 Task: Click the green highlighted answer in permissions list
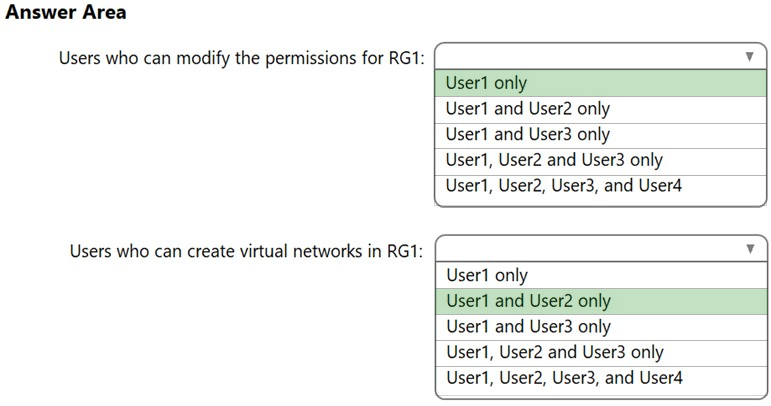[600, 83]
